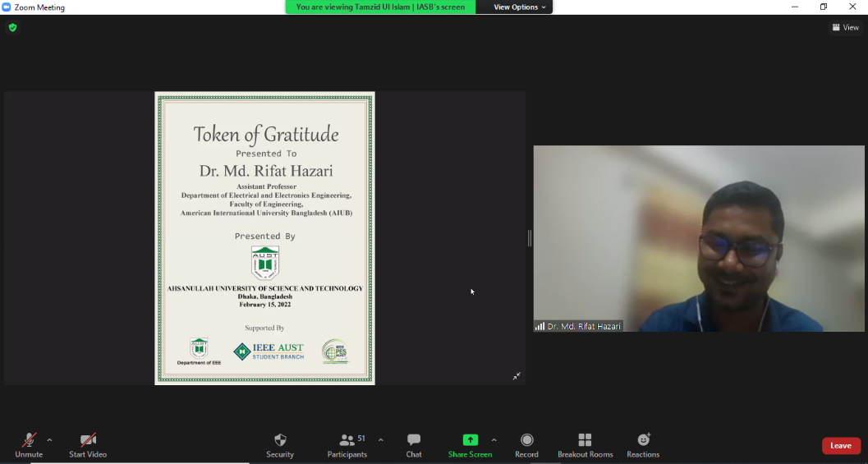Close the Zoom Meeting window

(x=852, y=7)
